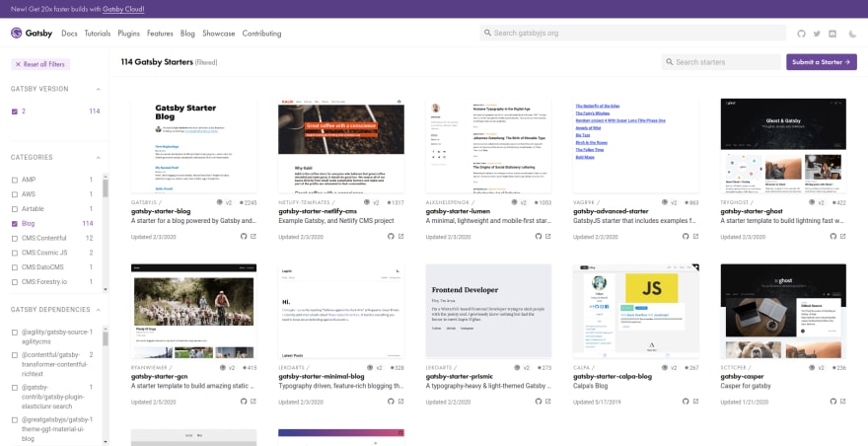Open GitHub repo icon for gatsby-starter-prismic
This screenshot has width=868, height=446.
tap(538, 402)
